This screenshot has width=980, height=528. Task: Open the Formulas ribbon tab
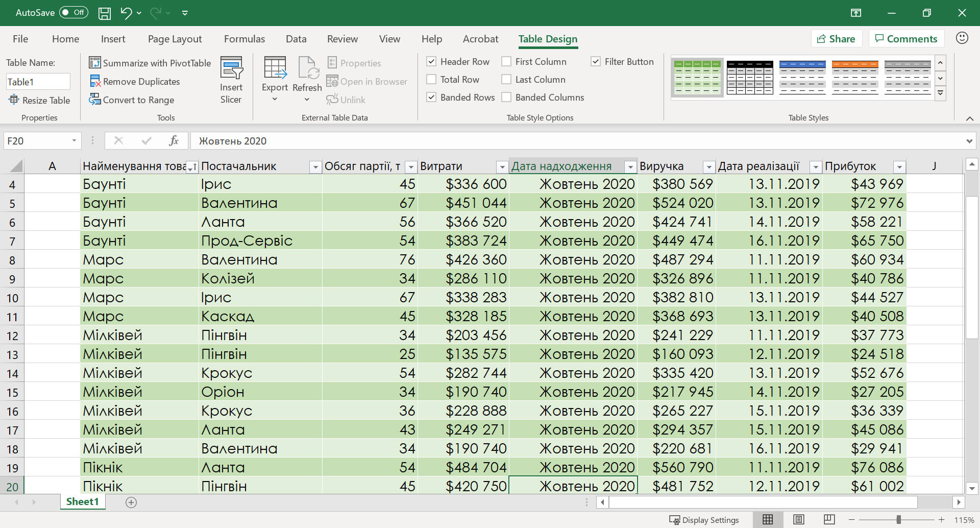(x=244, y=39)
